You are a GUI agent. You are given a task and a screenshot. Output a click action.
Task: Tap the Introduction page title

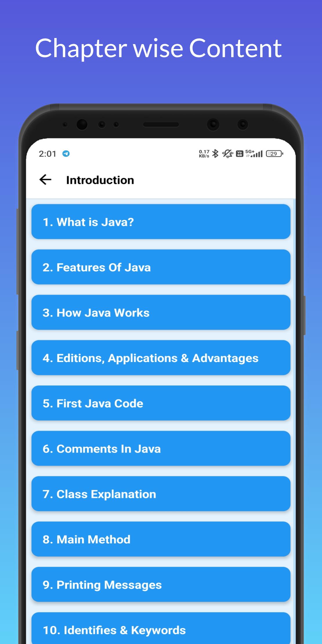tap(100, 180)
